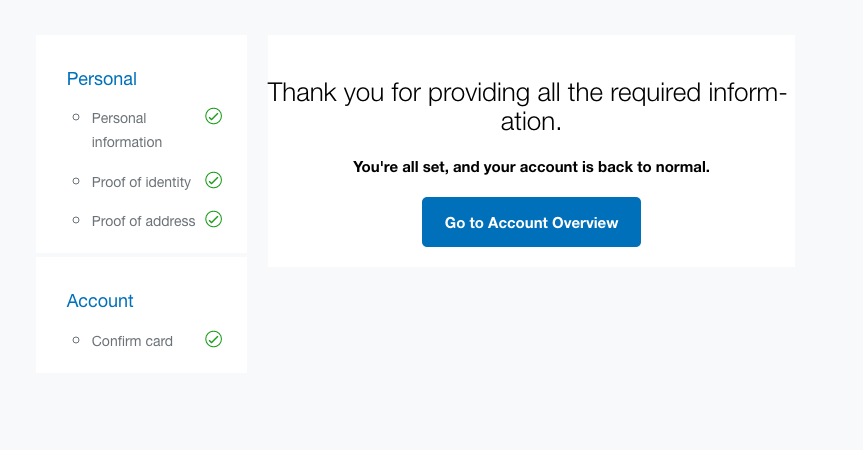This screenshot has height=450, width=863.
Task: Click the bullet circle before Proof of identity
Action: 76,181
